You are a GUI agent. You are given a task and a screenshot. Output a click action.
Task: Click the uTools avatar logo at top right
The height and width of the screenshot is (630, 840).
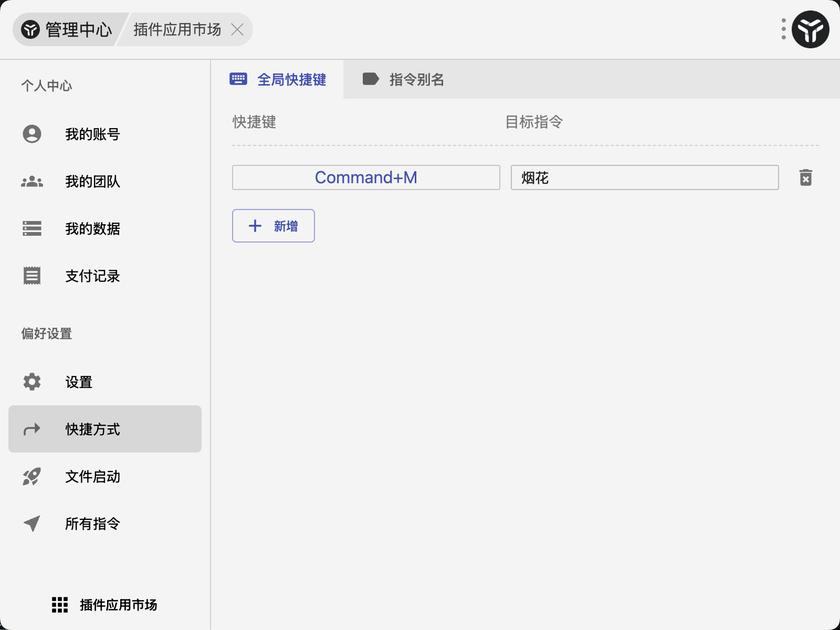(x=810, y=29)
